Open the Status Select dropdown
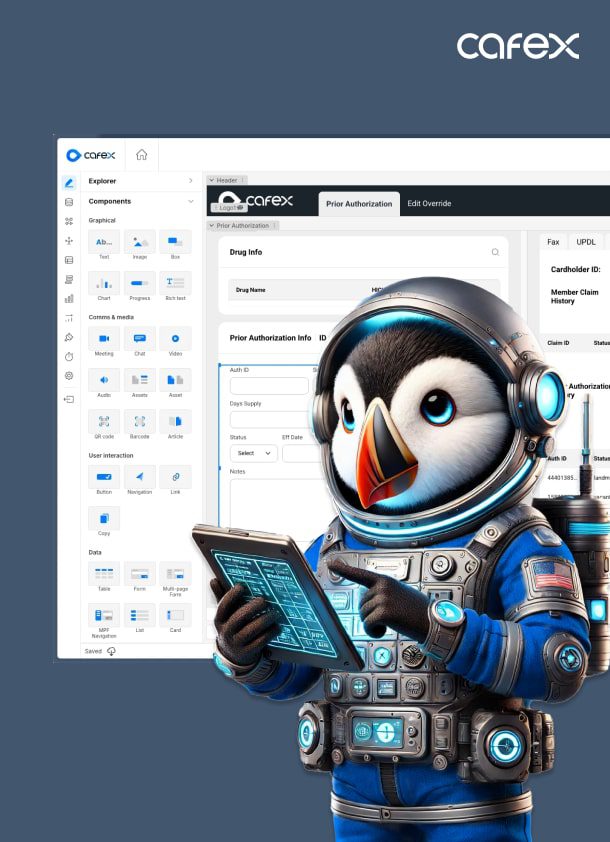The width and height of the screenshot is (610, 842). click(x=253, y=453)
